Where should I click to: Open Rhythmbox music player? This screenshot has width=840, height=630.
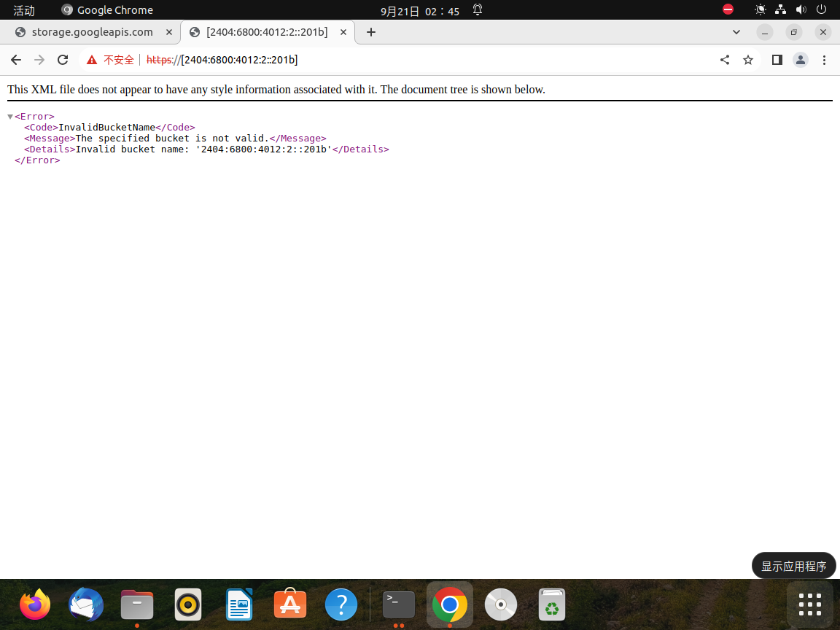point(188,604)
